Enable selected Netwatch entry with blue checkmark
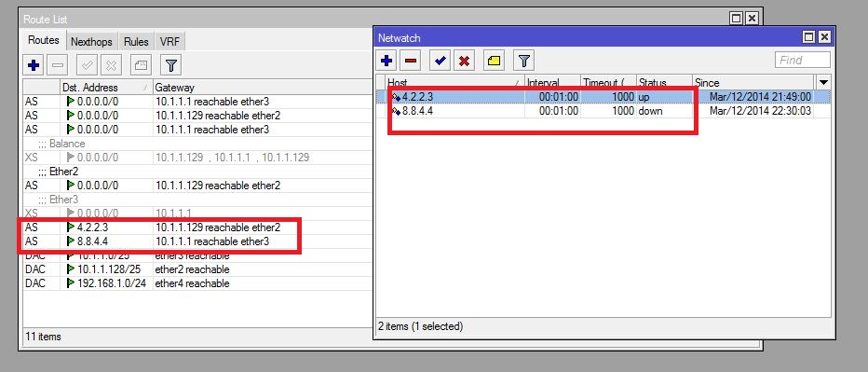 [441, 61]
